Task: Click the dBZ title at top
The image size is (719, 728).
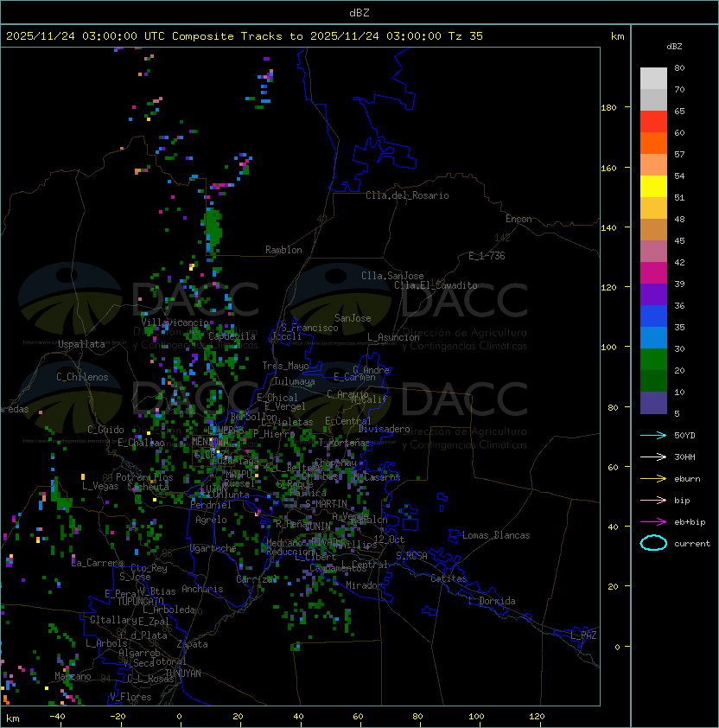Action: point(359,12)
